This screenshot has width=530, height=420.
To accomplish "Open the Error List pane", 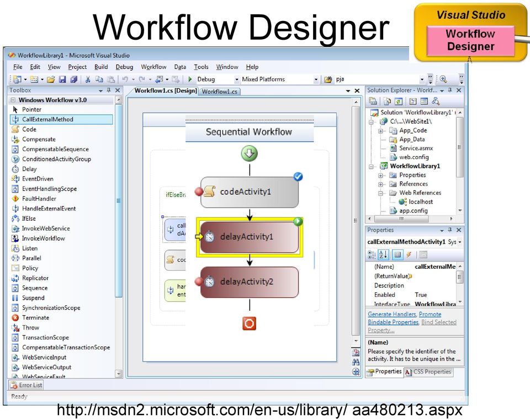I will [26, 385].
